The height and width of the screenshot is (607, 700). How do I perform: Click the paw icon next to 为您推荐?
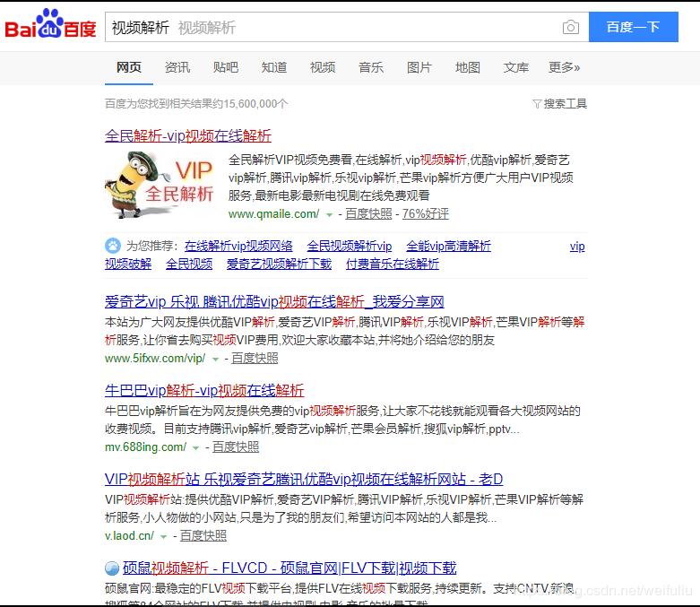point(113,246)
